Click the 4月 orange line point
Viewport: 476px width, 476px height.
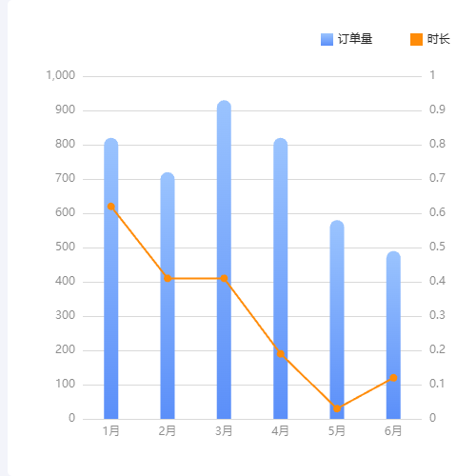[281, 354]
